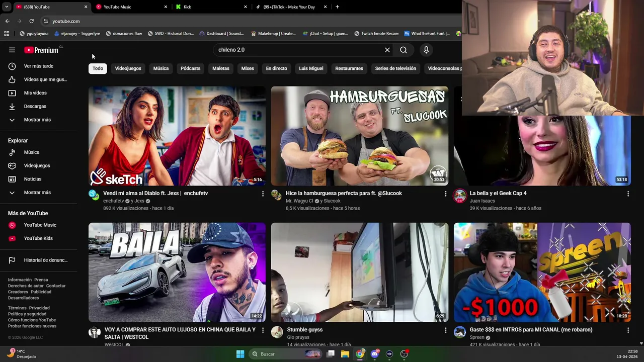Select the Restaurantes filter chip

pos(349,68)
